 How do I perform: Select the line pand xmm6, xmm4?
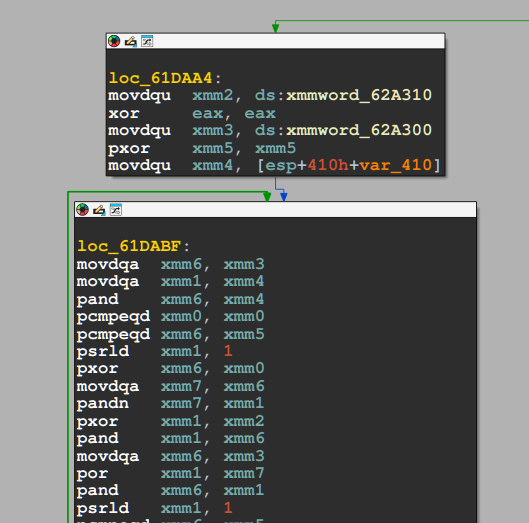[x=170, y=299]
